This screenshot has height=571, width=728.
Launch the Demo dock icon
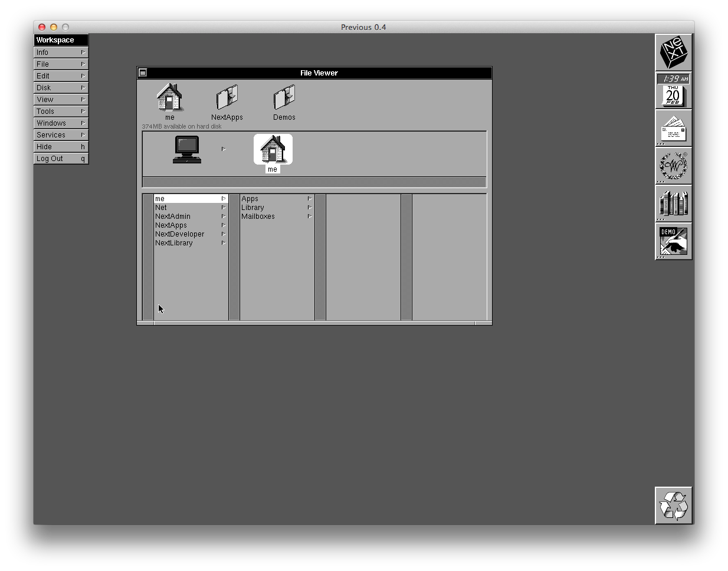673,241
